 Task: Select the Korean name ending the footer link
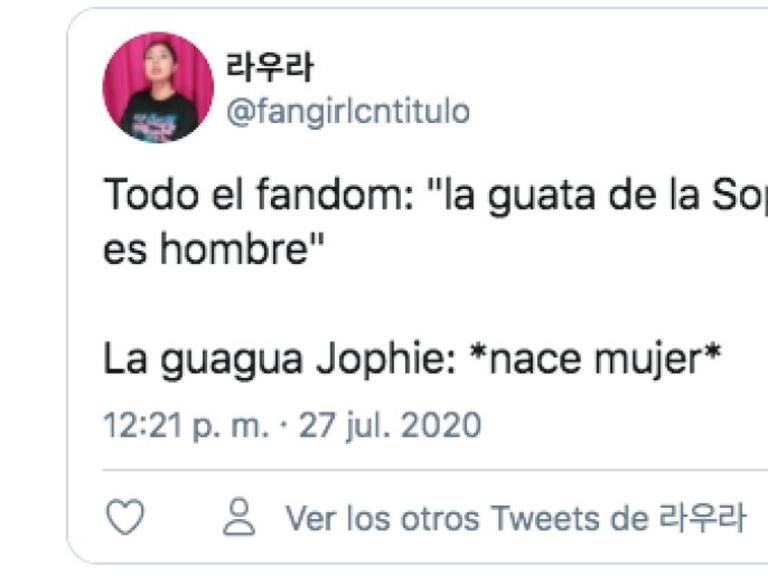pos(702,517)
